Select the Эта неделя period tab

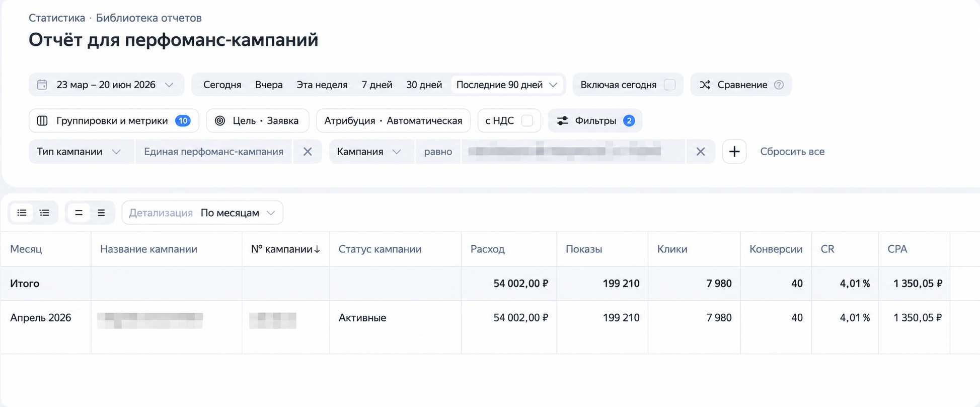coord(322,85)
